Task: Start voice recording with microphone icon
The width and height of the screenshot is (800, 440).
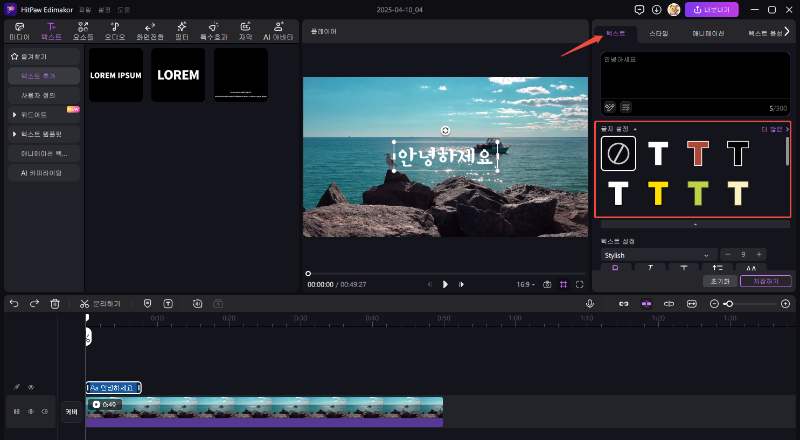Action: tap(590, 303)
